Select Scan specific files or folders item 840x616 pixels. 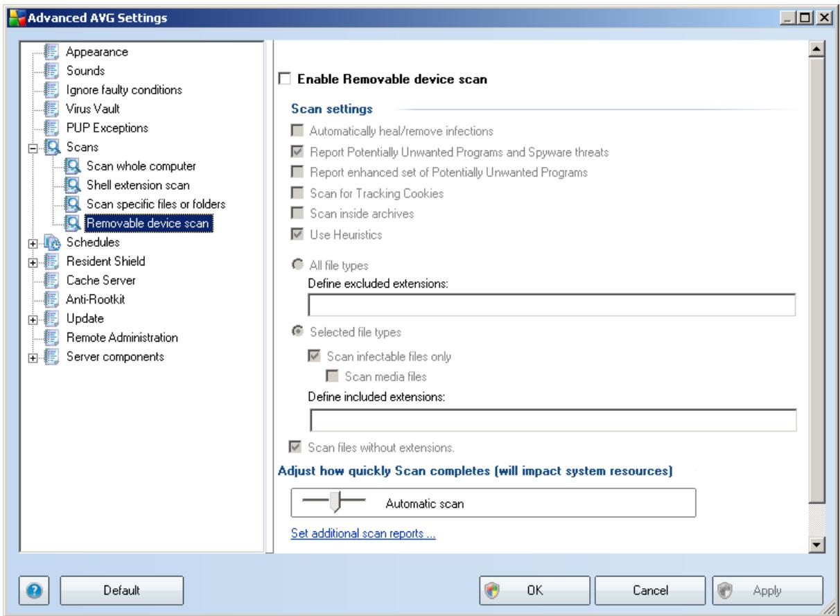point(156,204)
